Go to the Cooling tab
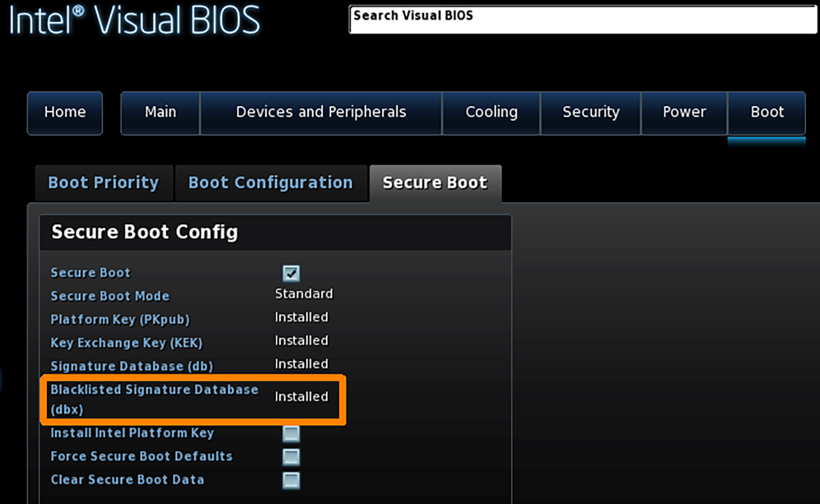Image resolution: width=820 pixels, height=504 pixels. (491, 112)
